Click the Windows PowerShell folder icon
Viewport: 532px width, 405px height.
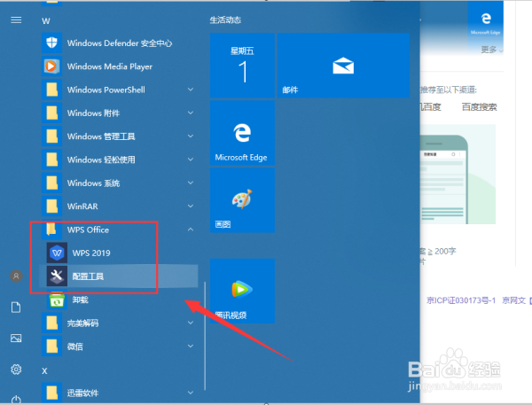tap(52, 90)
